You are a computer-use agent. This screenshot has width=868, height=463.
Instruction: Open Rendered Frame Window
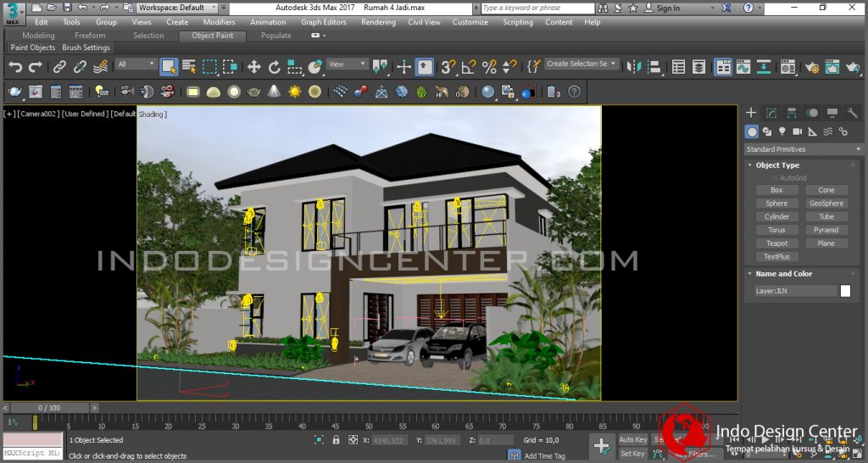click(832, 67)
